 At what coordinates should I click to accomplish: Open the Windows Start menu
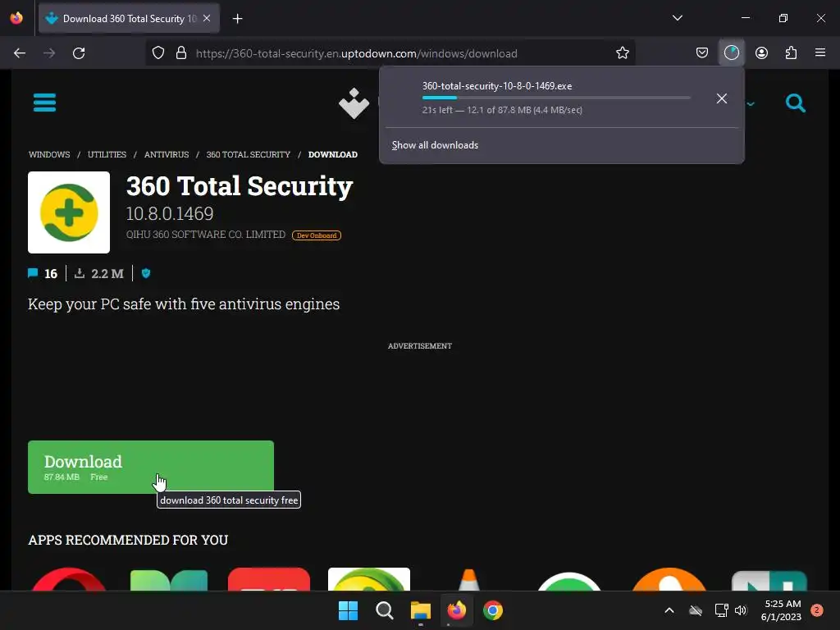click(x=348, y=610)
